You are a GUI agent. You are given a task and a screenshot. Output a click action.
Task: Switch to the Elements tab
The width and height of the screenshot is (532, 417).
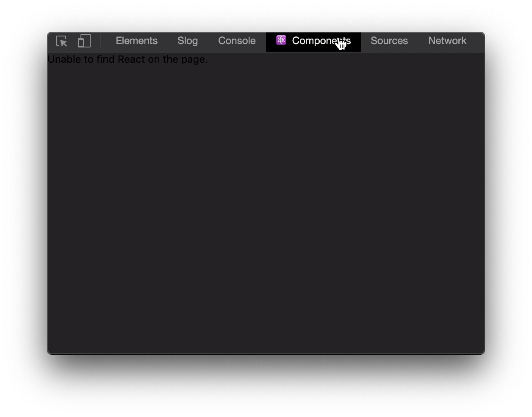point(136,41)
